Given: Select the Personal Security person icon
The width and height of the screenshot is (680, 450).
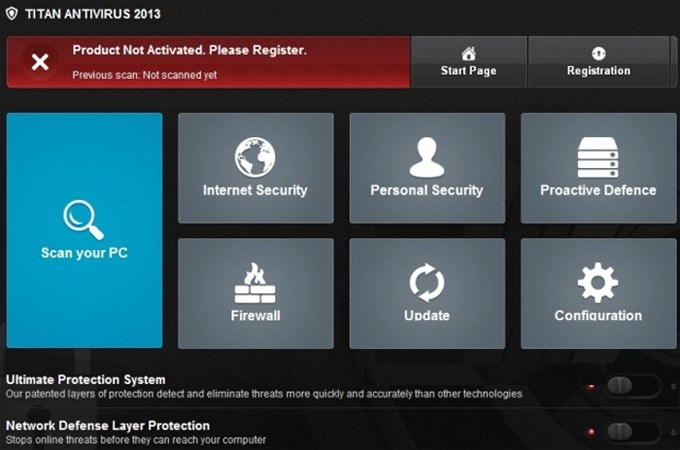Looking at the screenshot, I should (x=426, y=157).
